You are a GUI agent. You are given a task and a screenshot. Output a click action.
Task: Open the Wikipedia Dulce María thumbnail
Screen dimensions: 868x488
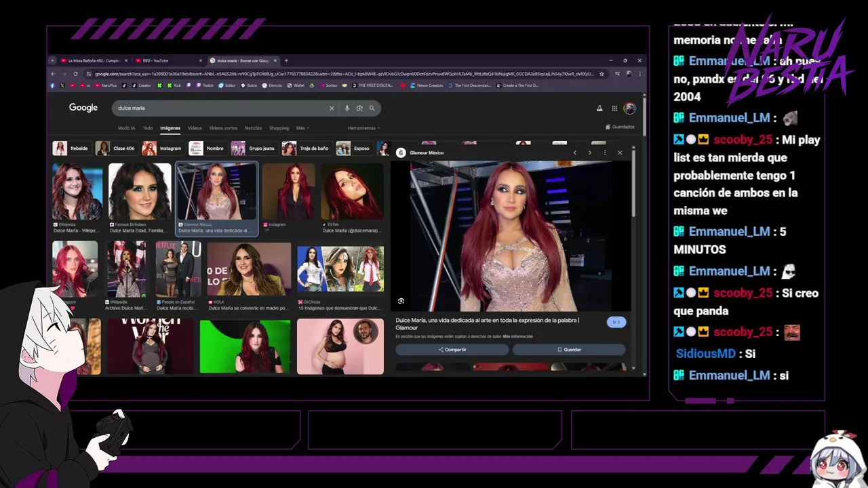point(77,191)
